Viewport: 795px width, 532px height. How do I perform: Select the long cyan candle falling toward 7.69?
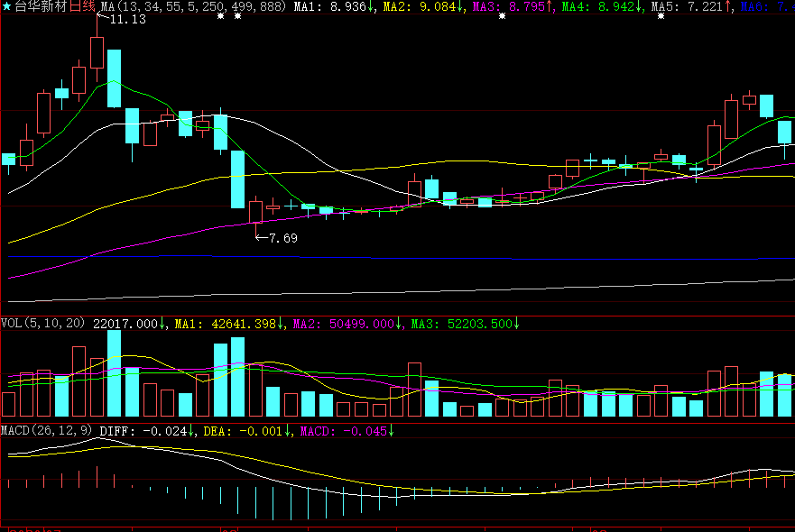point(238,179)
